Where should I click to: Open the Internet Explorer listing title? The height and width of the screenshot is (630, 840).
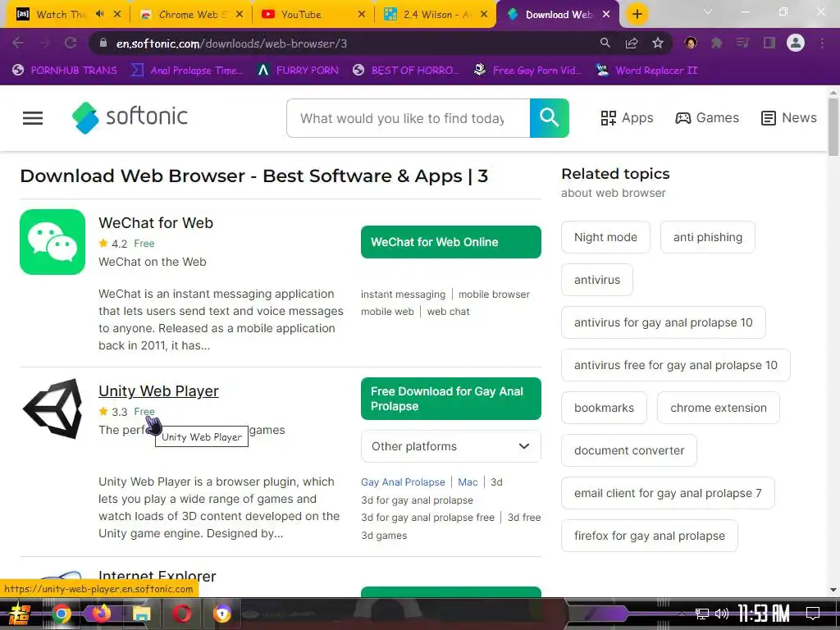pyautogui.click(x=157, y=576)
